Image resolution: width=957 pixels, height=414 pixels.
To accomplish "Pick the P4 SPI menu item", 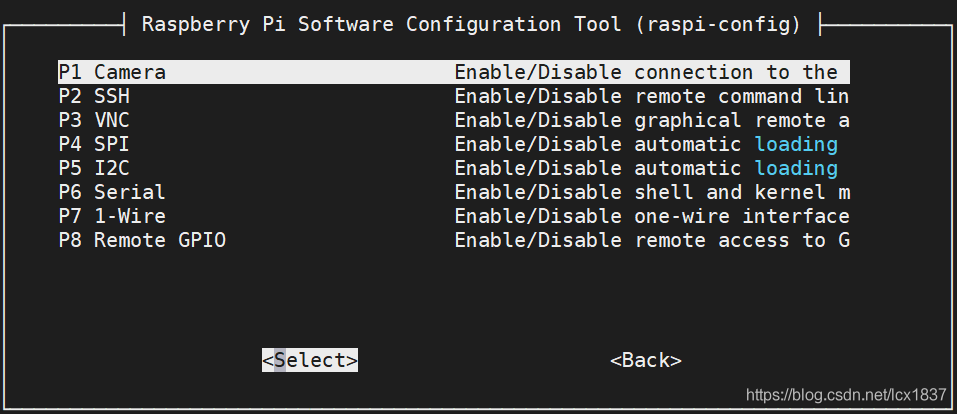I will pyautogui.click(x=94, y=144).
